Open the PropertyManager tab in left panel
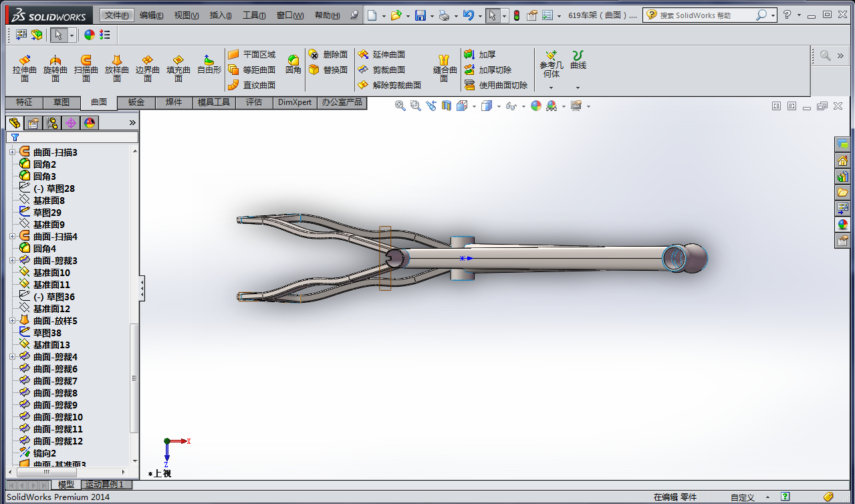Viewport: 855px width, 504px height. pyautogui.click(x=33, y=122)
